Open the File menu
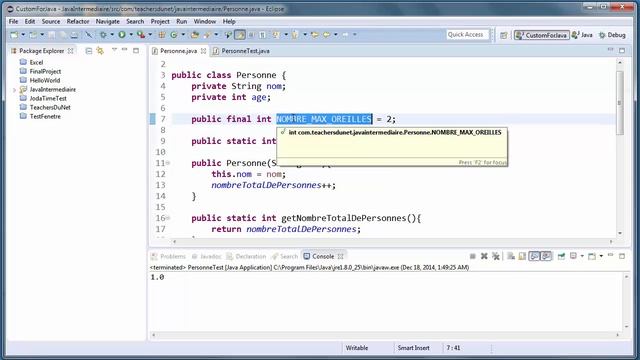This screenshot has height=360, width=640. click(13, 22)
